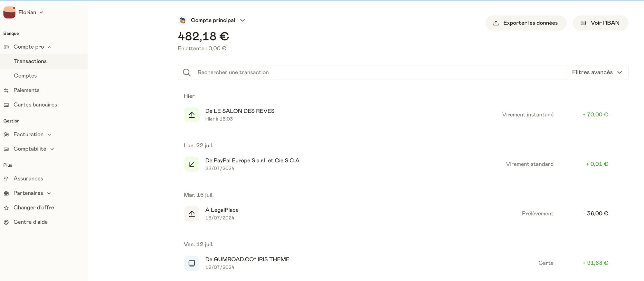Image resolution: width=644 pixels, height=281 pixels.
Task: Click the GUMROAD card transaction icon
Action: pyautogui.click(x=192, y=263)
